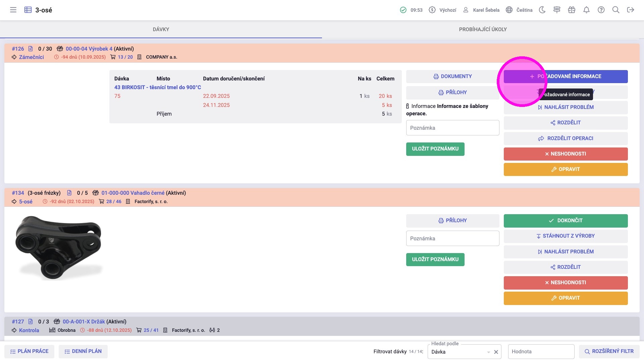Open the notifications bell
Image resolution: width=644 pixels, height=362 pixels.
[x=586, y=10]
